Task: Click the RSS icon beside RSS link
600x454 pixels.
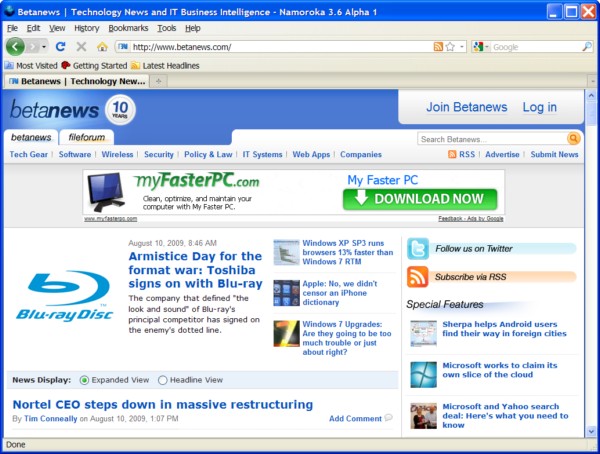Action: pos(452,154)
